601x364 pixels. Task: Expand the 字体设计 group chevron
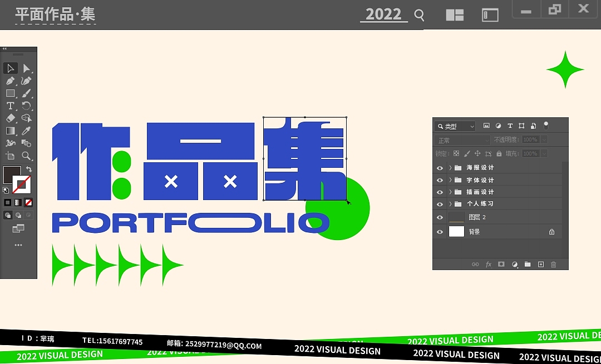450,180
